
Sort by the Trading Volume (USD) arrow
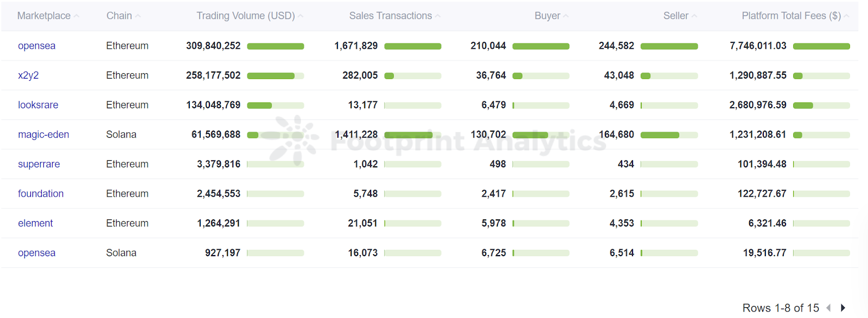(x=301, y=15)
